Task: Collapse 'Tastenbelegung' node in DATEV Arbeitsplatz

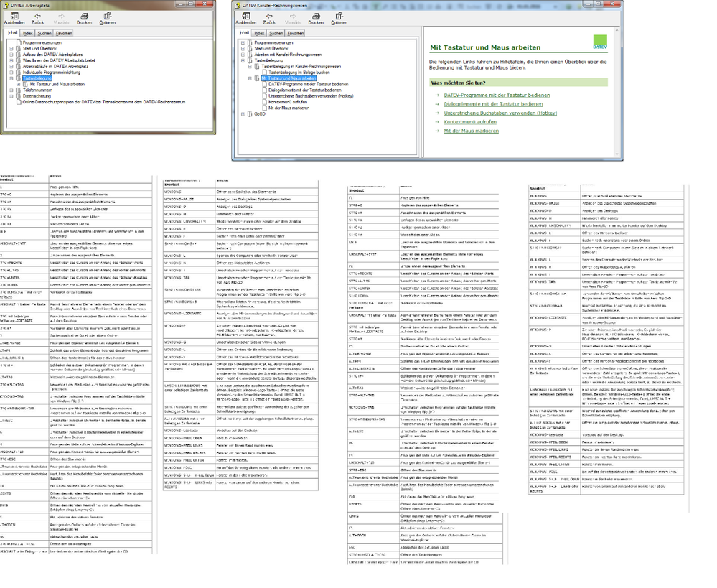Action: click(11, 78)
